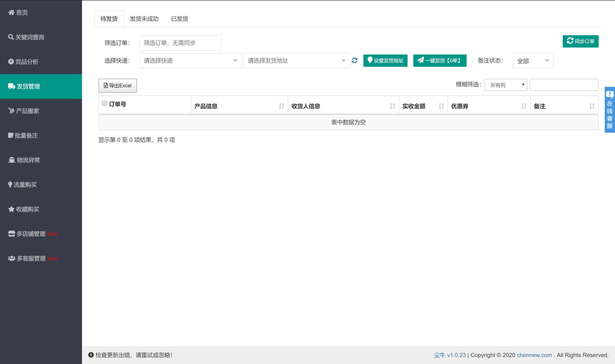Image resolution: width=615 pixels, height=364 pixels.
Task: Switch to the 待发货 tab
Action: tap(109, 19)
